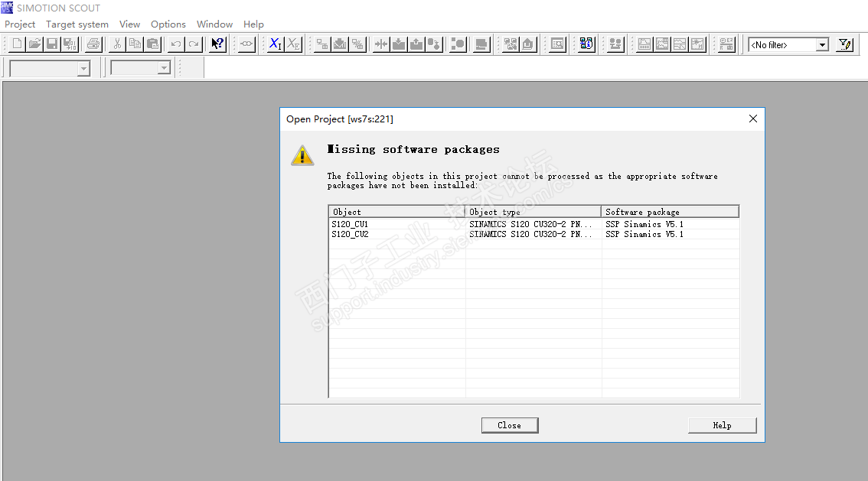
Task: Click the download project to target icon
Action: (x=340, y=44)
